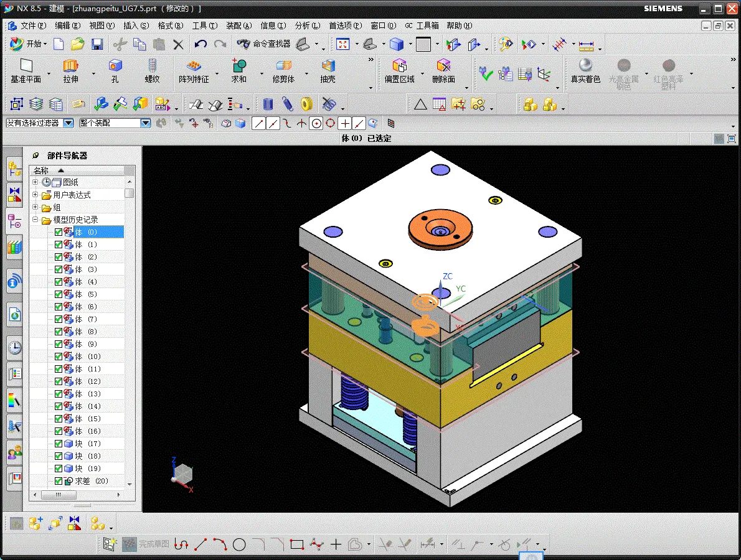Open the 没有选择过滤器 selection filter dropdown
Image resolution: width=741 pixels, height=560 pixels.
click(x=68, y=123)
